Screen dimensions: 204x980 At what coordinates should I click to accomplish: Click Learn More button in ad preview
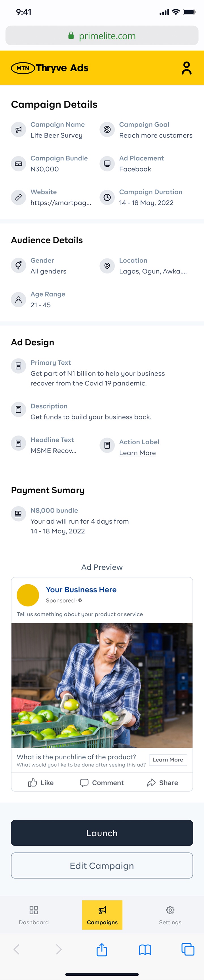click(168, 760)
